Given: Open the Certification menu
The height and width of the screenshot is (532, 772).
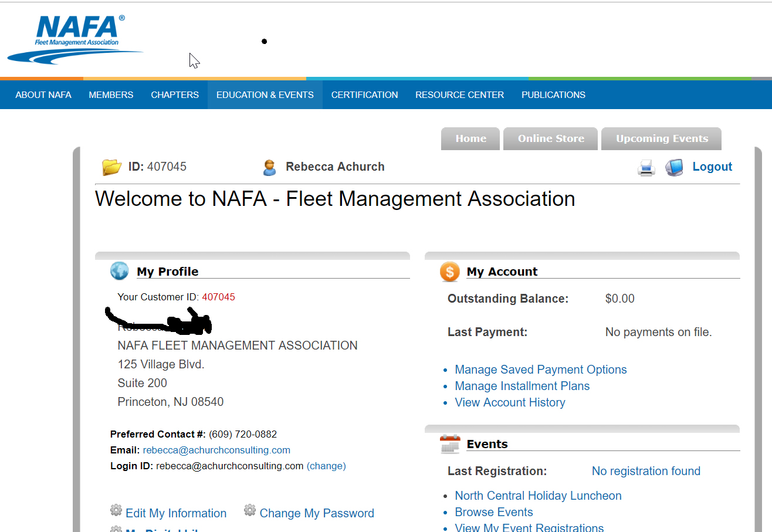Looking at the screenshot, I should tap(364, 95).
